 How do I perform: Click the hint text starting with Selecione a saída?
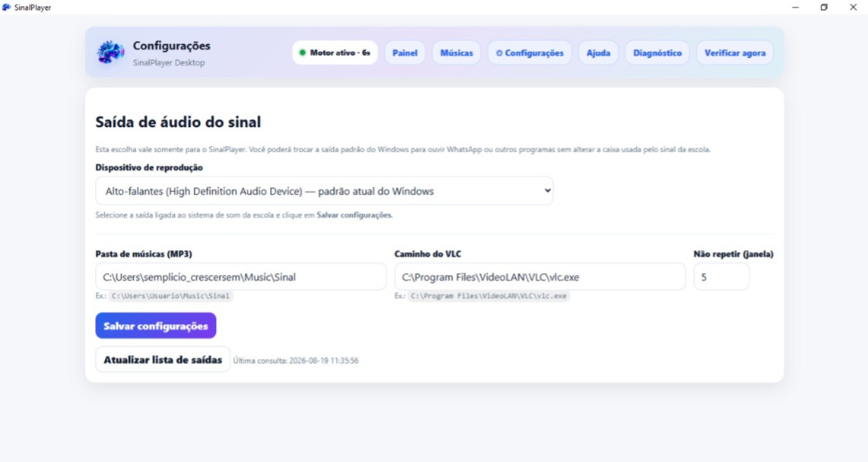click(x=244, y=215)
